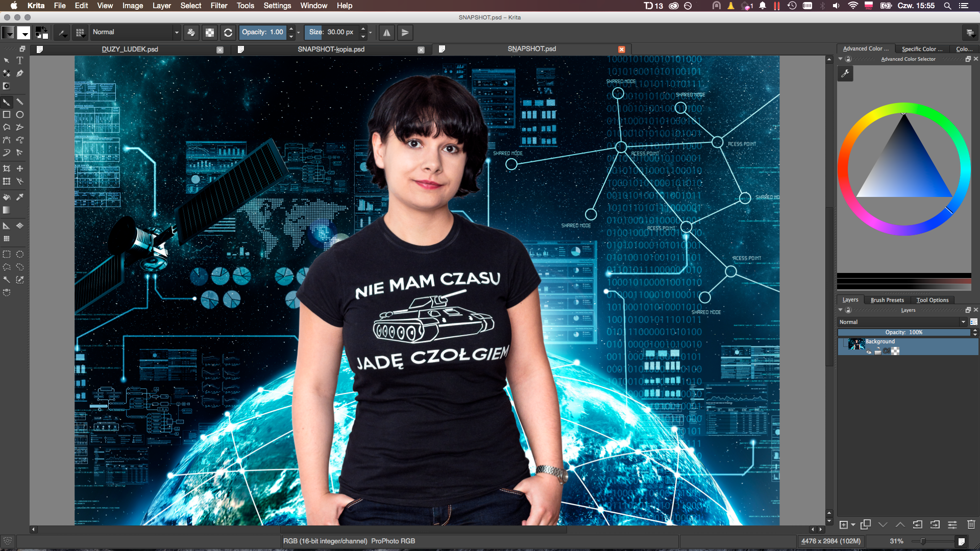Toggle preserve alpha checkerboard button
Screen dimensions: 980x551
tap(210, 33)
